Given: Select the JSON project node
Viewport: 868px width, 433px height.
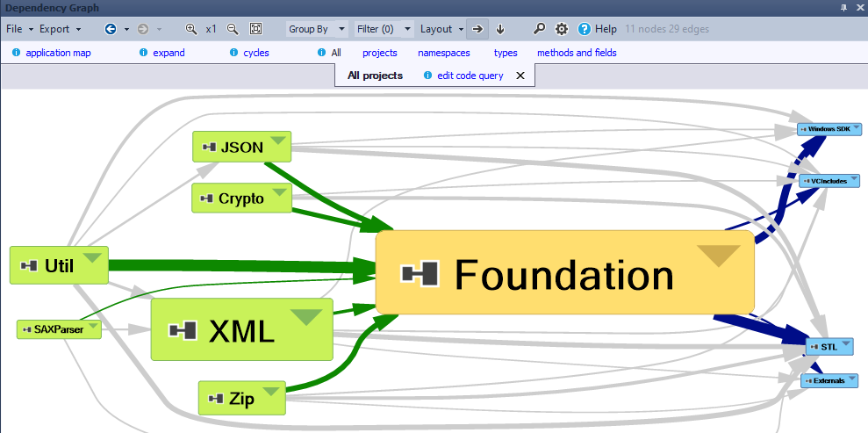Looking at the screenshot, I should (x=241, y=147).
